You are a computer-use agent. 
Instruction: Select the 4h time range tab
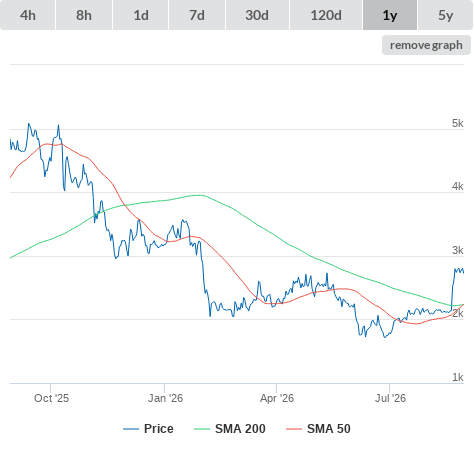(28, 15)
